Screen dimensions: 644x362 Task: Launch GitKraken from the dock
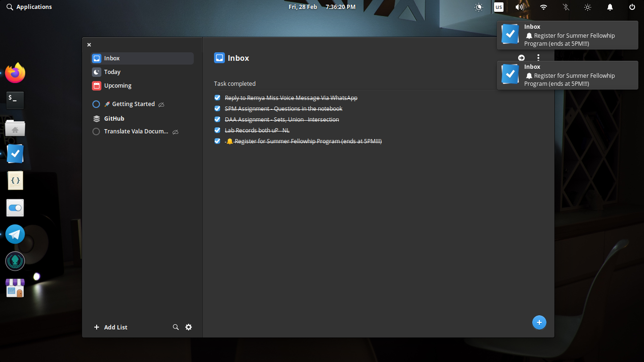(15, 261)
